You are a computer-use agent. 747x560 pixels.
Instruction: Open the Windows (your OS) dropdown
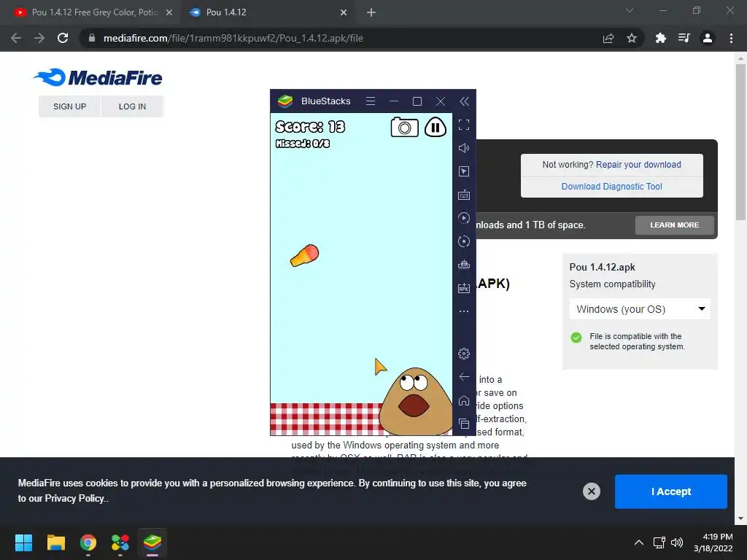[640, 309]
